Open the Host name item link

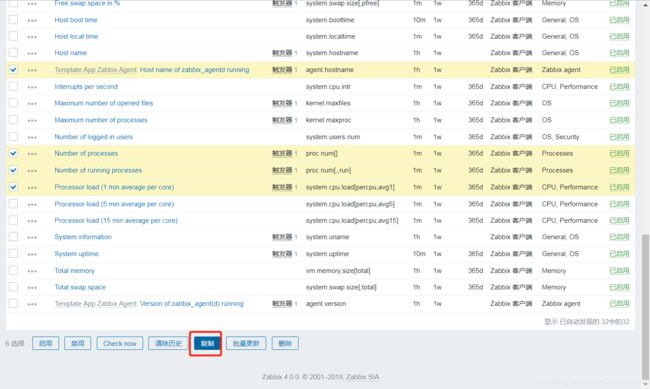pos(70,53)
